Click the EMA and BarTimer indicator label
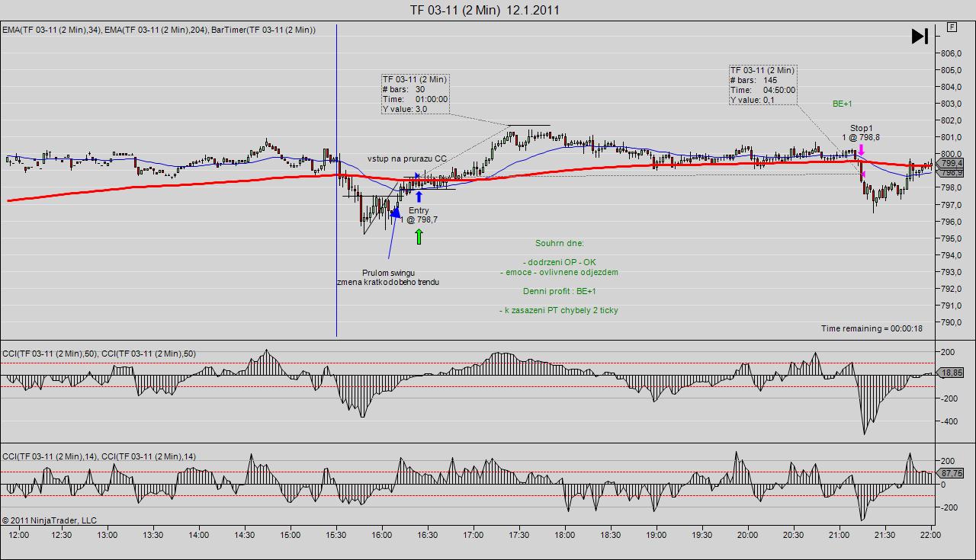Screen dimensions: 976x560 point(159,30)
